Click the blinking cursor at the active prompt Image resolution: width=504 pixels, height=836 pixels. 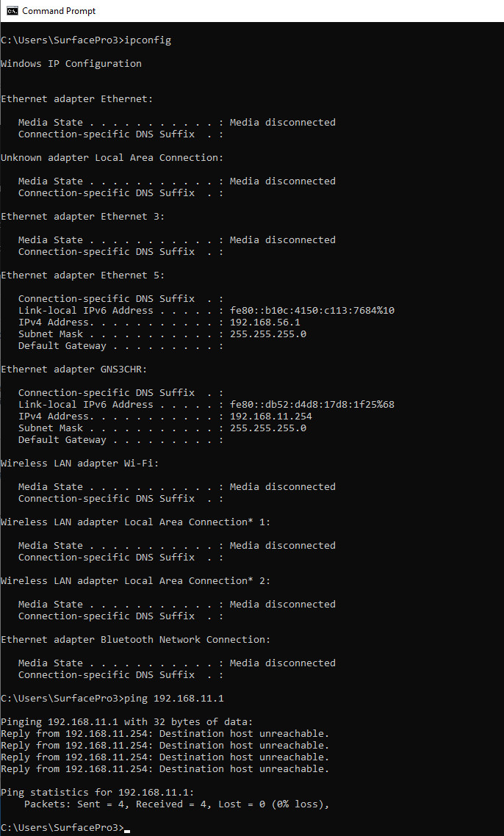pos(128,829)
